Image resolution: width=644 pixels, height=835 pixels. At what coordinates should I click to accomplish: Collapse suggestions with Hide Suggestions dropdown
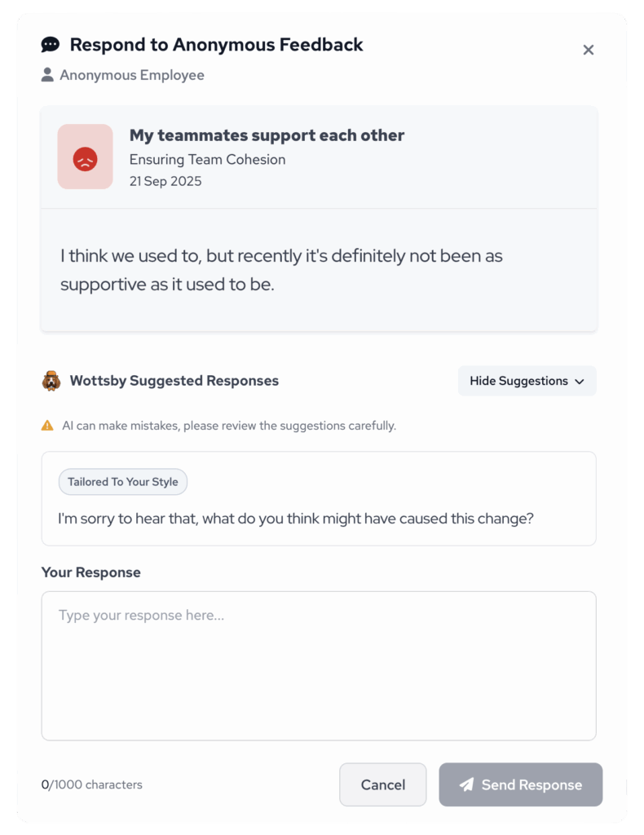click(x=527, y=381)
